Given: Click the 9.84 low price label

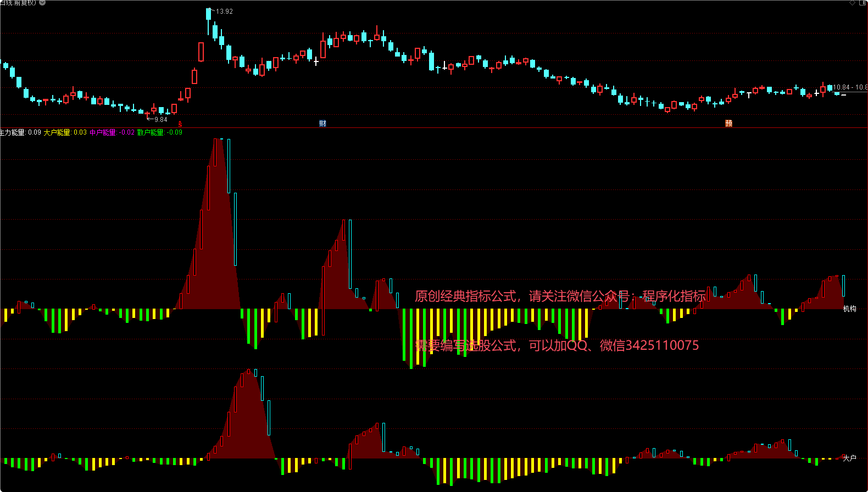Looking at the screenshot, I should pyautogui.click(x=160, y=120).
